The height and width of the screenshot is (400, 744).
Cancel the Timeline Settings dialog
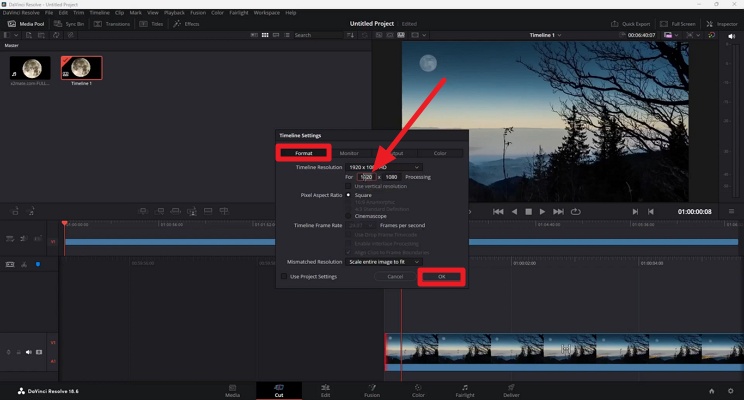pyautogui.click(x=395, y=277)
